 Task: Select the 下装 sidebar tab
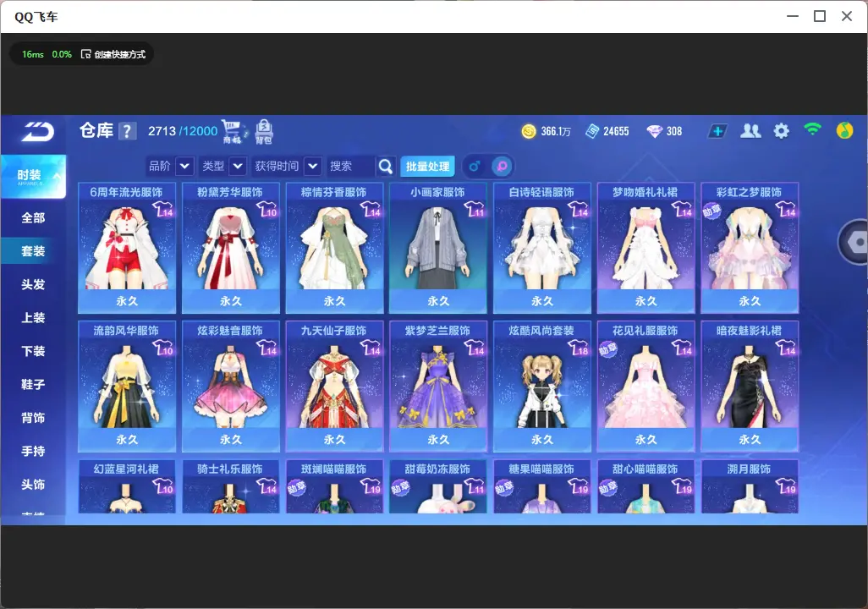tap(33, 351)
